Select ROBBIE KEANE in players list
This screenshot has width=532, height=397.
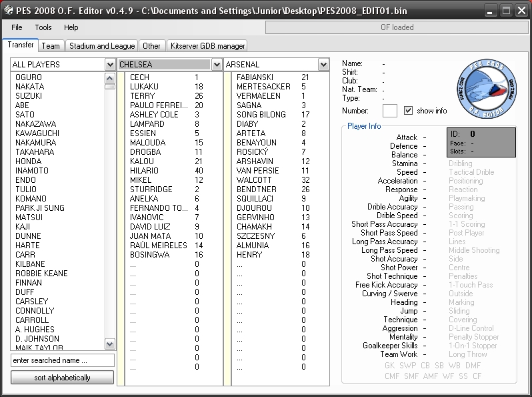coord(41,274)
